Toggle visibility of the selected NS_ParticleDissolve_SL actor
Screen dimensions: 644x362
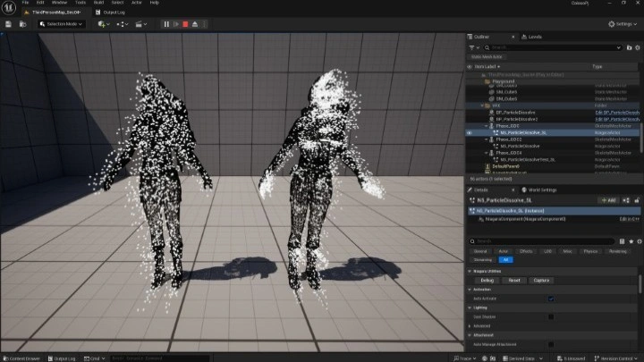pyautogui.click(x=470, y=132)
